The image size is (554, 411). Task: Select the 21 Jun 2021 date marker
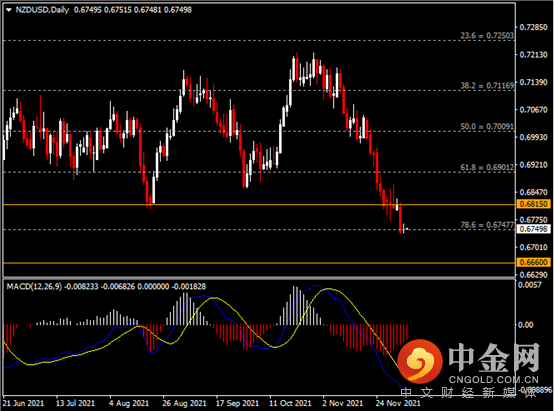click(x=23, y=403)
